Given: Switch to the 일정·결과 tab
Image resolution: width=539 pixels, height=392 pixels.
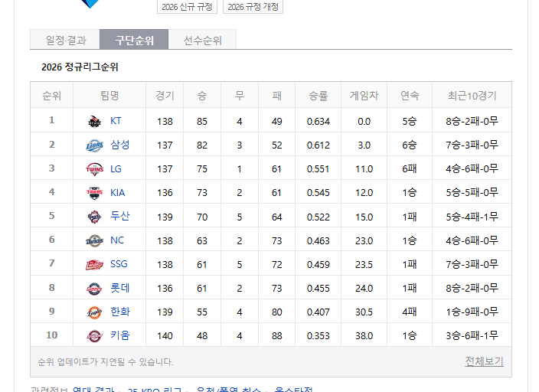Looking at the screenshot, I should point(65,40).
